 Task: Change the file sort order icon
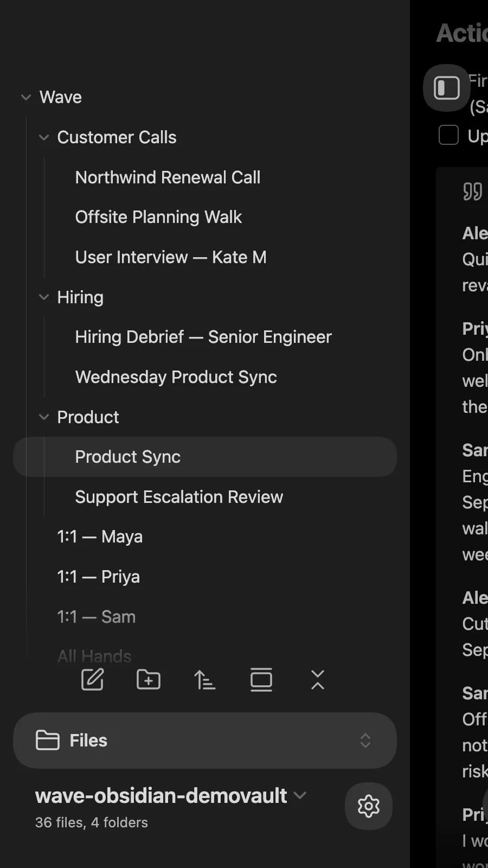coord(204,679)
